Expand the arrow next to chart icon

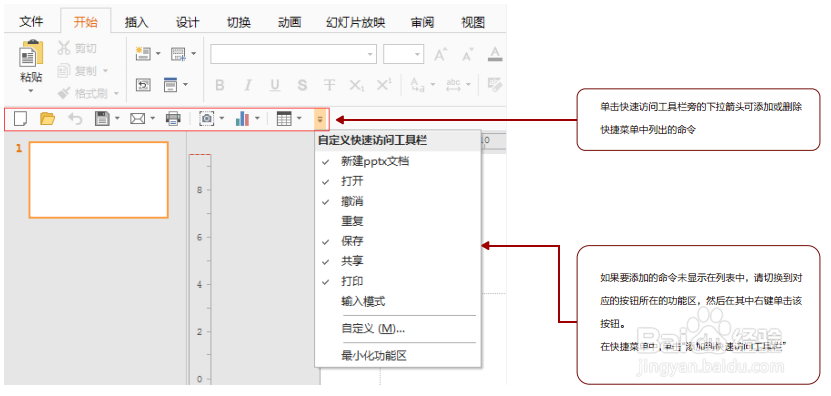tap(258, 119)
